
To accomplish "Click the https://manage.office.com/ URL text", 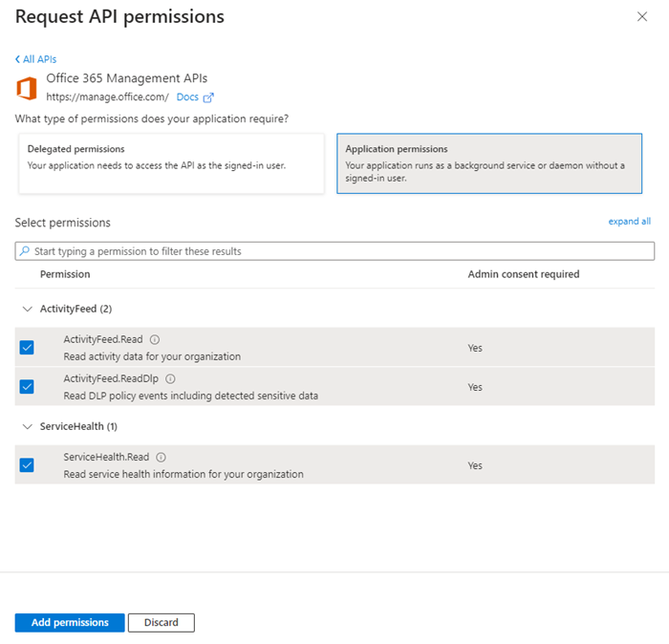I will coord(107,97).
